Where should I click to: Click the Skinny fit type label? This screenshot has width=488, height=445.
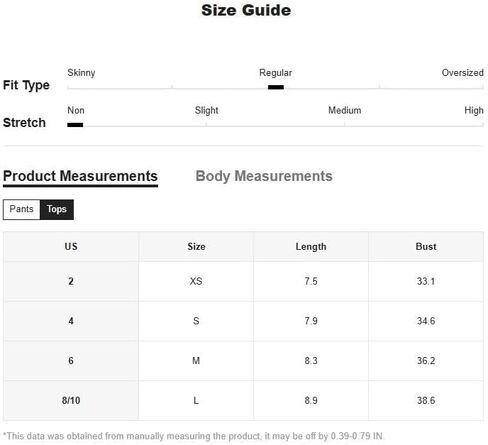[x=81, y=73]
